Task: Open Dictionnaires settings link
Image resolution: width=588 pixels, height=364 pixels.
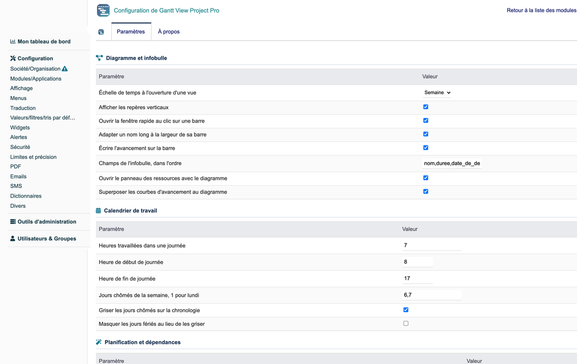Action: point(26,196)
